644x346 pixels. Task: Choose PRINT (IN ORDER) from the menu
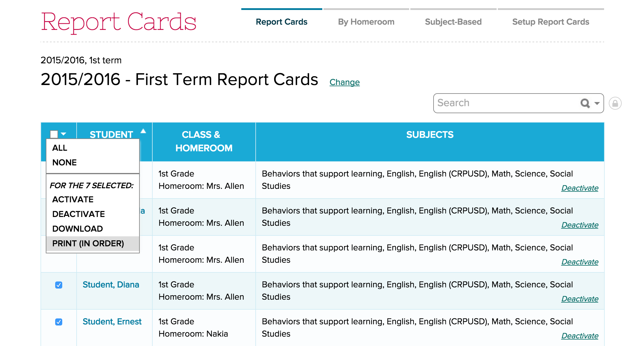(x=88, y=243)
